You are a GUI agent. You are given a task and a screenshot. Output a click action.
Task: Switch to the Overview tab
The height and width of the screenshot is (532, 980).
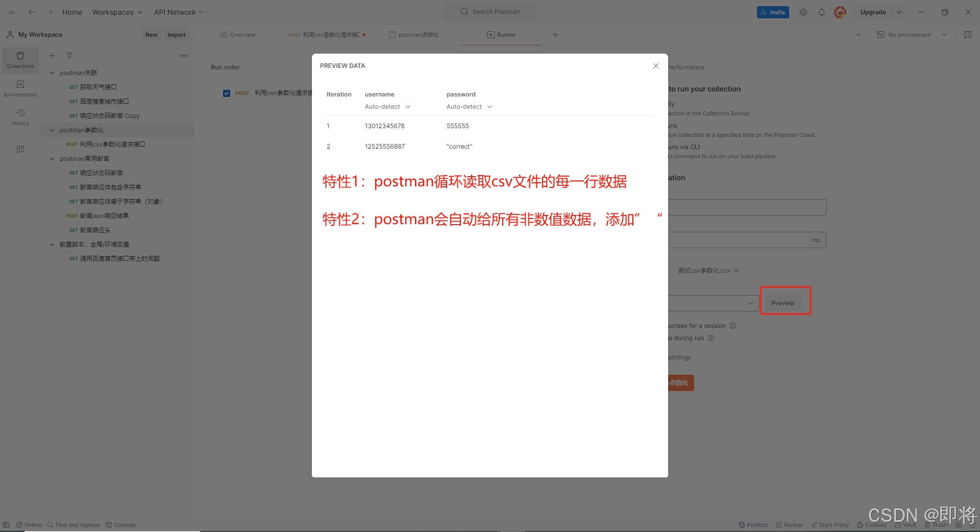coord(238,35)
